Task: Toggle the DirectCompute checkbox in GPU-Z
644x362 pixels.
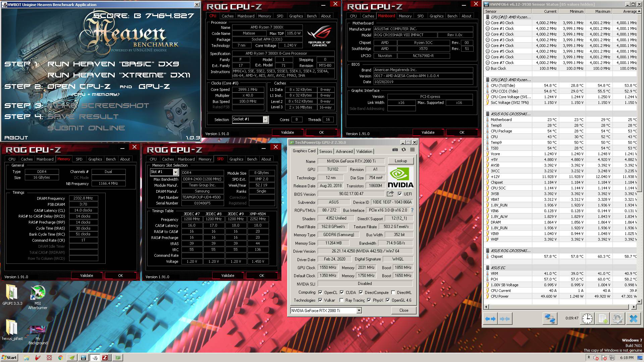Action: (361, 292)
